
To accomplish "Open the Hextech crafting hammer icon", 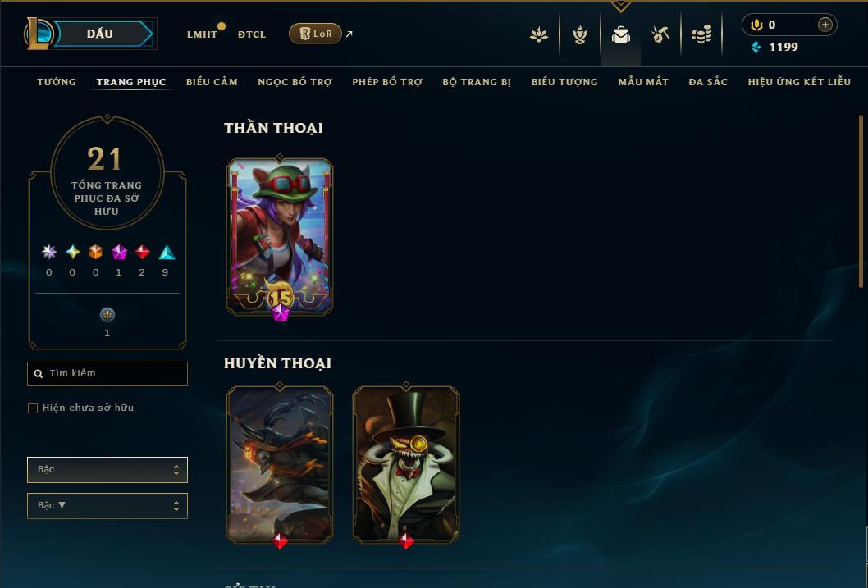I will pos(660,34).
